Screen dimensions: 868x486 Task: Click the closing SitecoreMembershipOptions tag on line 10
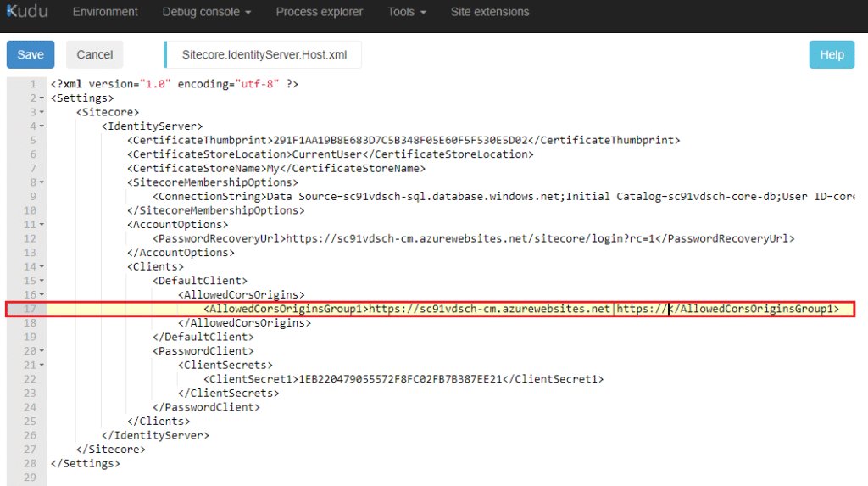coord(216,210)
